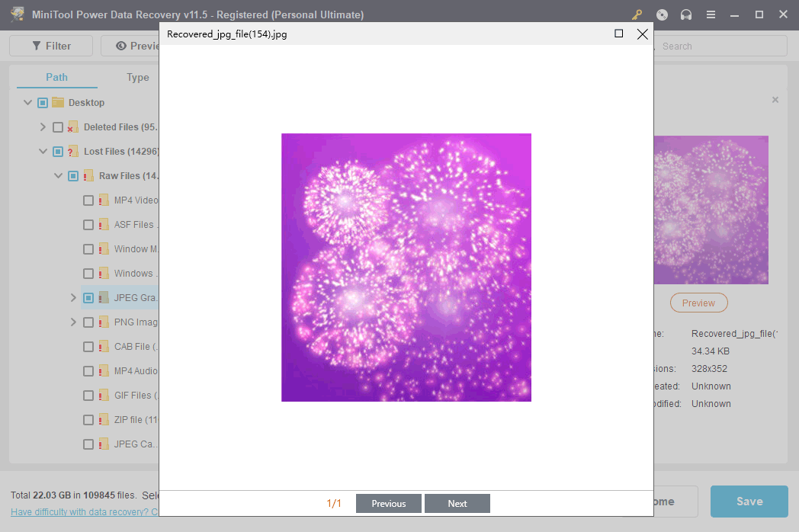
Task: Open the headphones support icon
Action: 686,14
